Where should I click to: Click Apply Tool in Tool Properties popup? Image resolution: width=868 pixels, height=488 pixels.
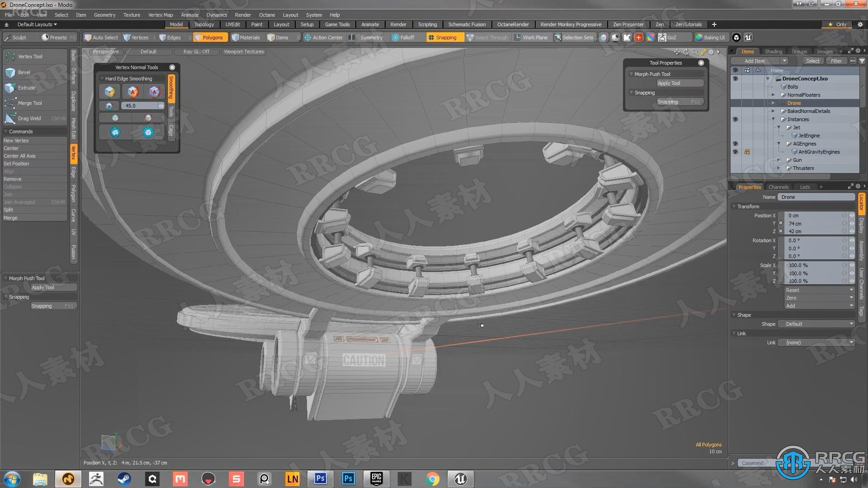coord(680,83)
